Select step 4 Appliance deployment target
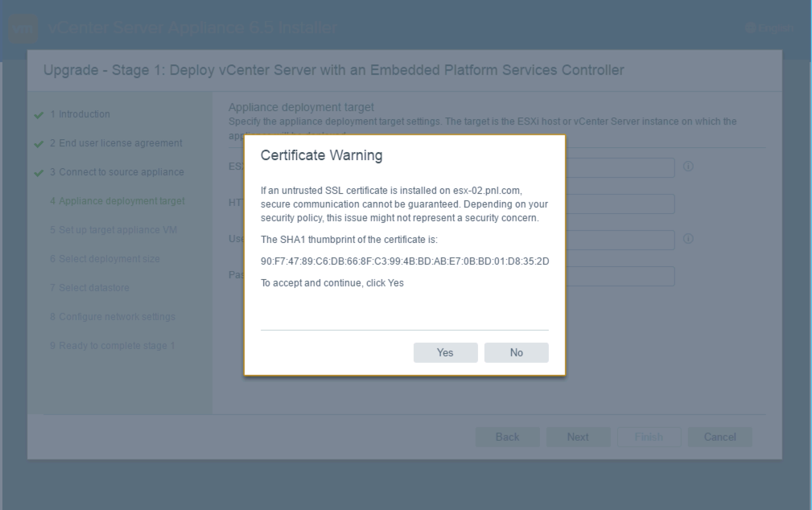Screen dimensions: 812x510 [x=117, y=201]
